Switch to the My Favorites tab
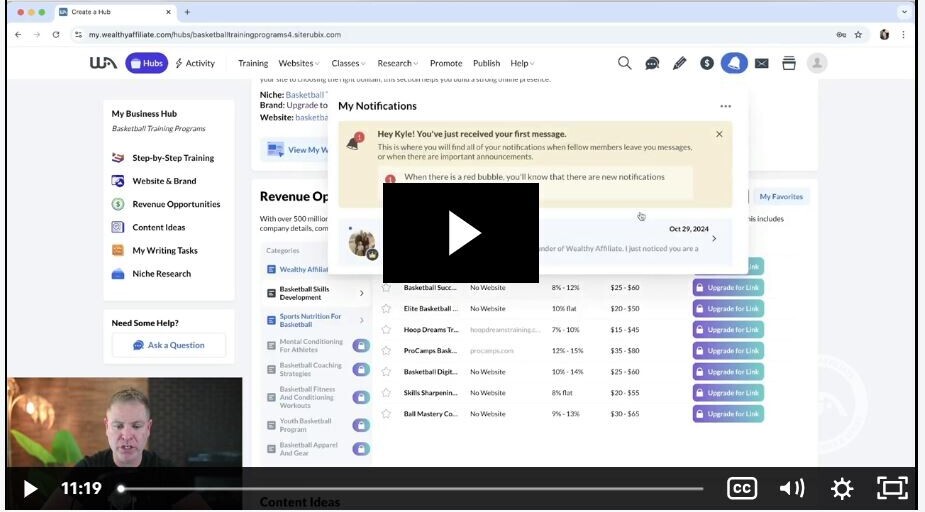 (781, 196)
